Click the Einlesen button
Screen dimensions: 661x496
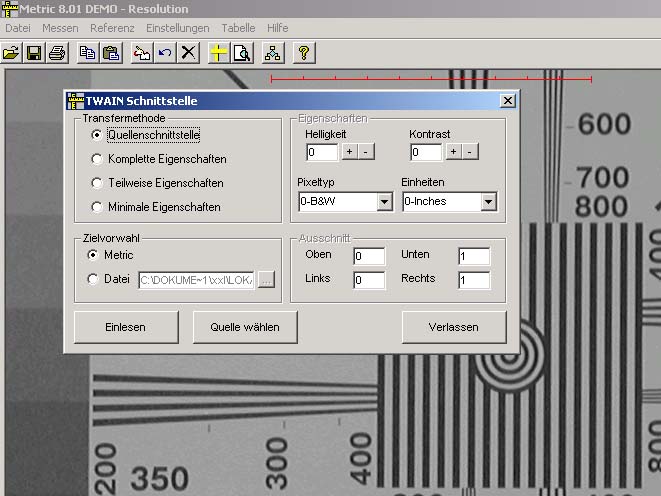click(x=126, y=327)
